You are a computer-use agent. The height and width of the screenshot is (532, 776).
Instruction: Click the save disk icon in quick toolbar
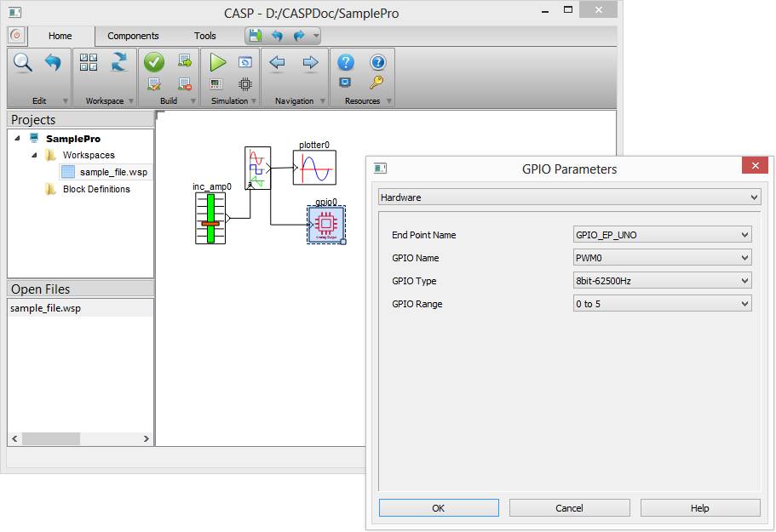[255, 36]
